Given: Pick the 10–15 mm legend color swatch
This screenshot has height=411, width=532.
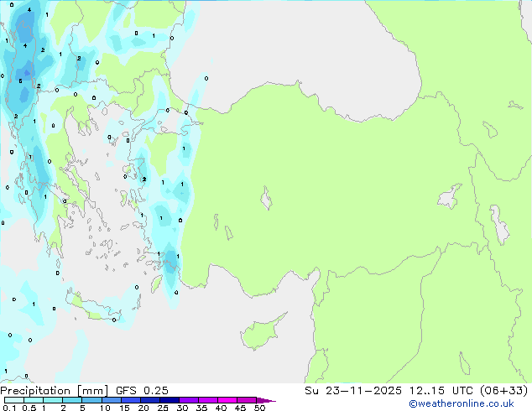Looking at the screenshot, I should (x=111, y=400).
